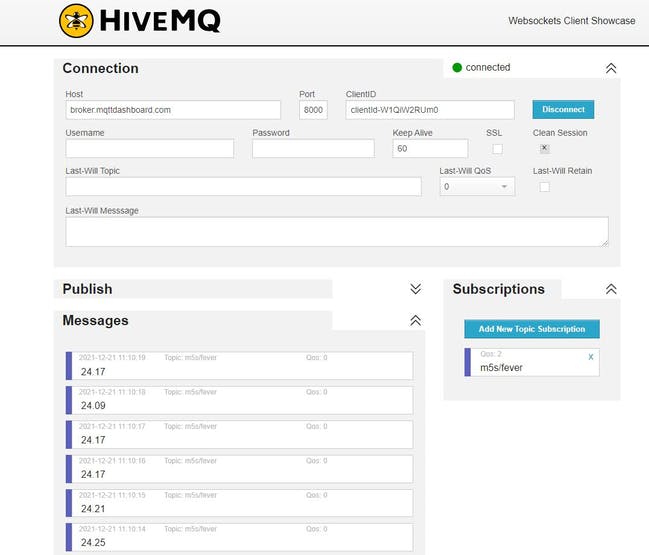Click into the ClientID text field

click(x=429, y=110)
